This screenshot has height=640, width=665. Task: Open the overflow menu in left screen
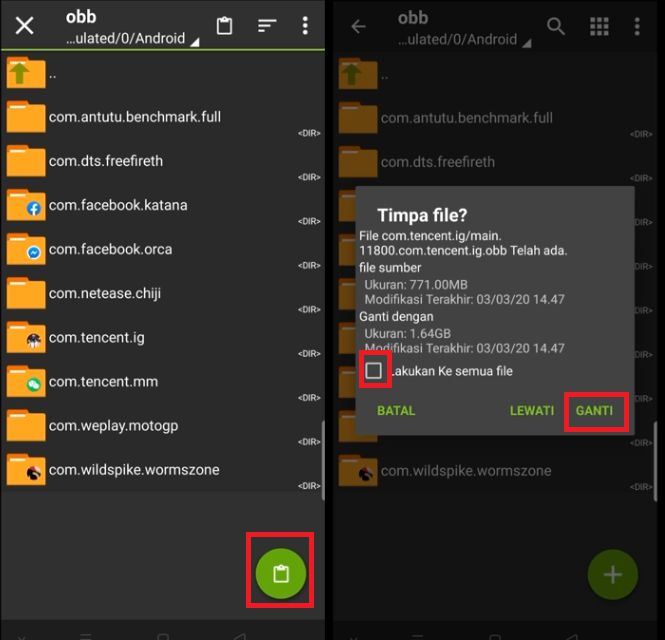tap(305, 26)
